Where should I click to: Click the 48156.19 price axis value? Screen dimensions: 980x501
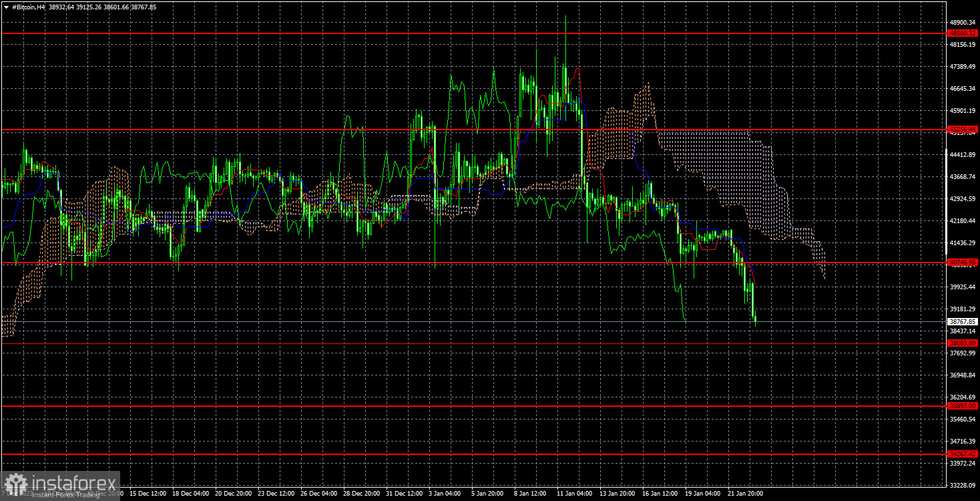tap(963, 45)
